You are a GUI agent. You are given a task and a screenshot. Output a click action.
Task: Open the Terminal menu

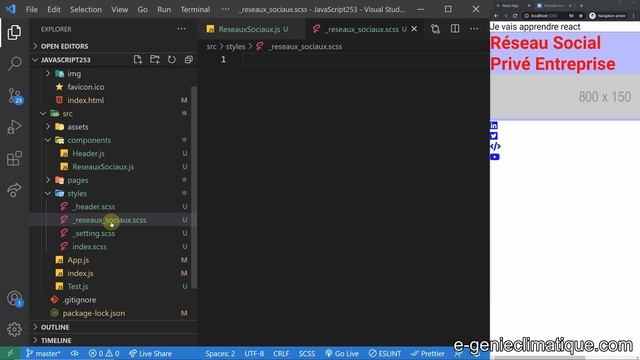(195, 9)
